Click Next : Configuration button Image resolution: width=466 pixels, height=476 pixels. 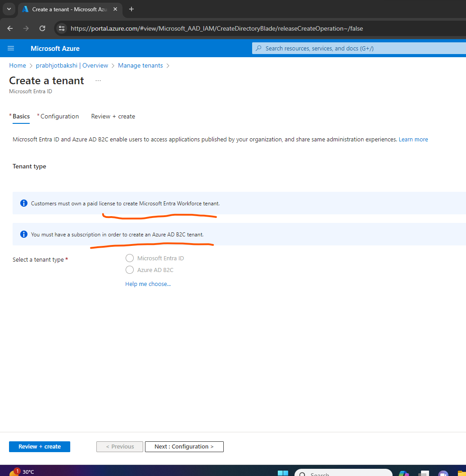click(184, 447)
